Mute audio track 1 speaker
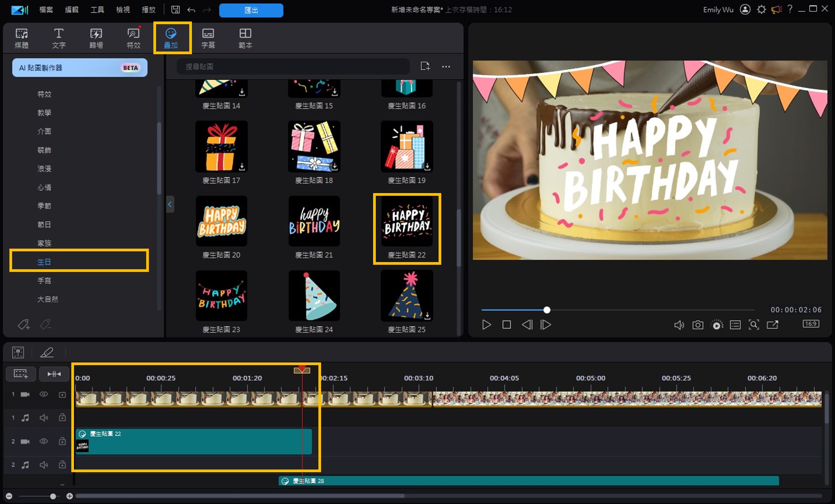 click(x=43, y=418)
